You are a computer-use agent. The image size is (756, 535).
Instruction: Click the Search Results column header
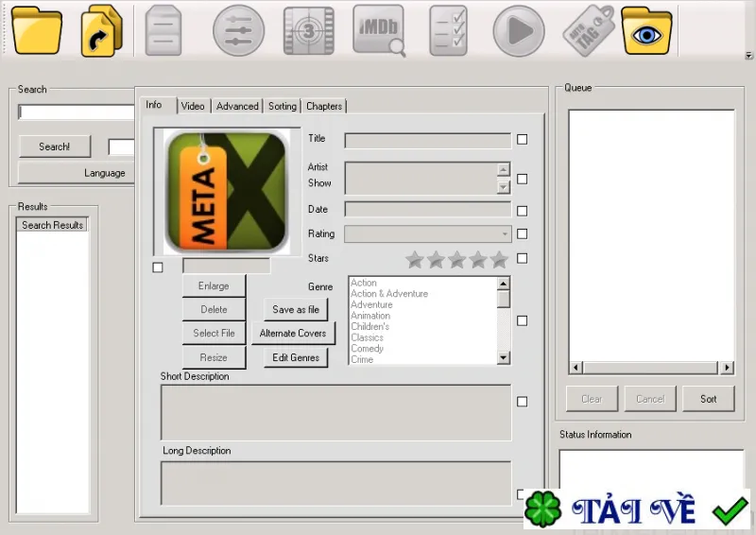pyautogui.click(x=52, y=225)
